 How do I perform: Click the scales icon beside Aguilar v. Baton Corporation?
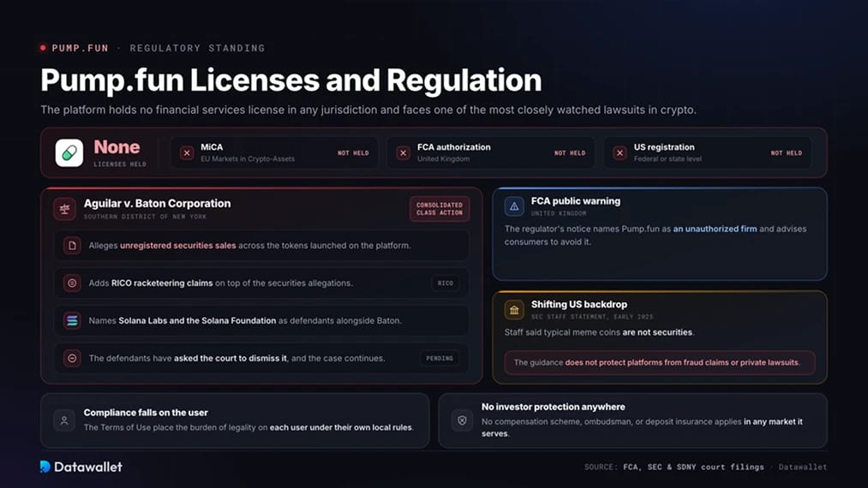pyautogui.click(x=65, y=209)
